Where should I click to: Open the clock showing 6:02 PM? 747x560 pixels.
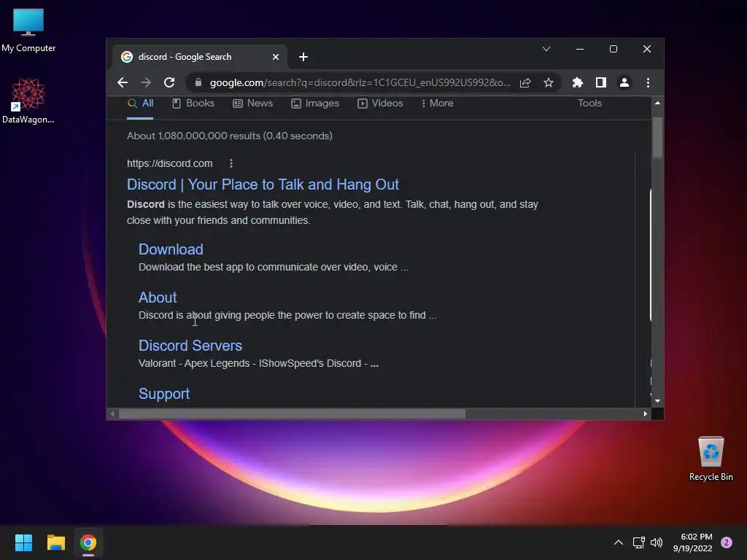coord(693,542)
